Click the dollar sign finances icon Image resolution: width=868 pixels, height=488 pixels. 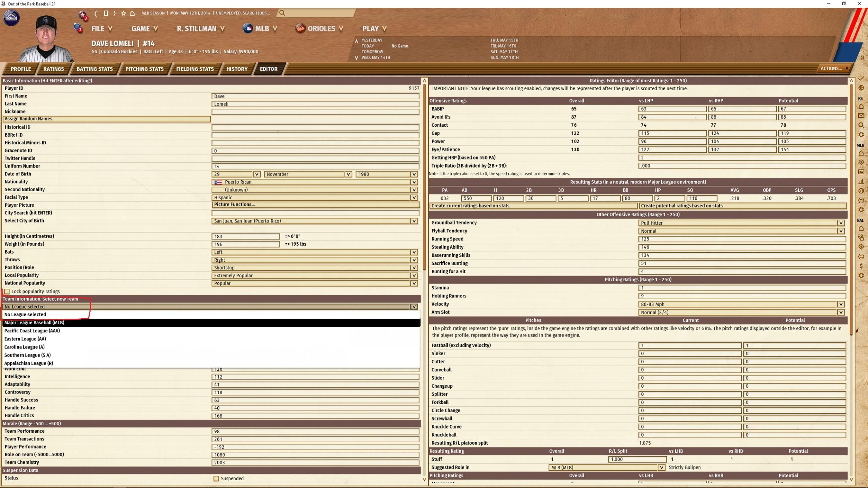pyautogui.click(x=861, y=266)
